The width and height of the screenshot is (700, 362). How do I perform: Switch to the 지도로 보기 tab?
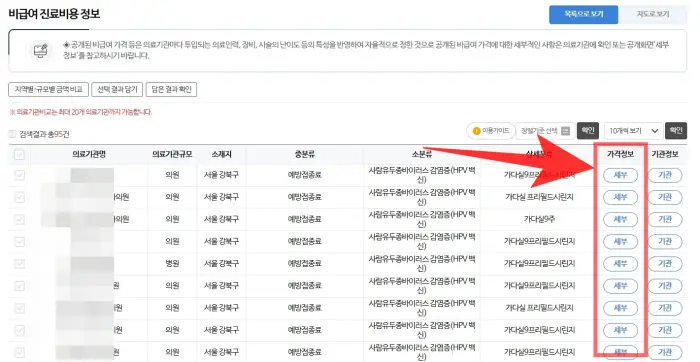[x=653, y=14]
